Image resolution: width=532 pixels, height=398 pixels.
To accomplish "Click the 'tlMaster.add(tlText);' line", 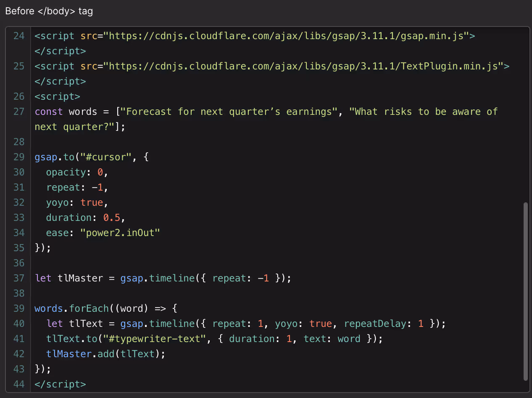I will [x=106, y=354].
